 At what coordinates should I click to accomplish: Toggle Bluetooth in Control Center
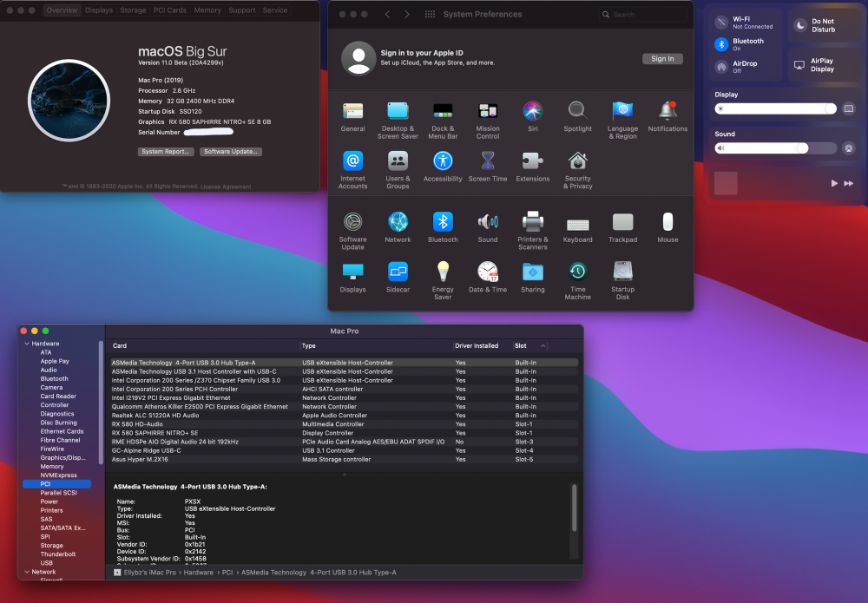pos(721,44)
